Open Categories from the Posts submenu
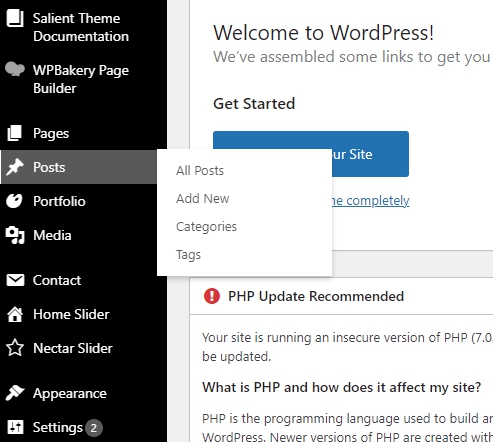 [206, 227]
